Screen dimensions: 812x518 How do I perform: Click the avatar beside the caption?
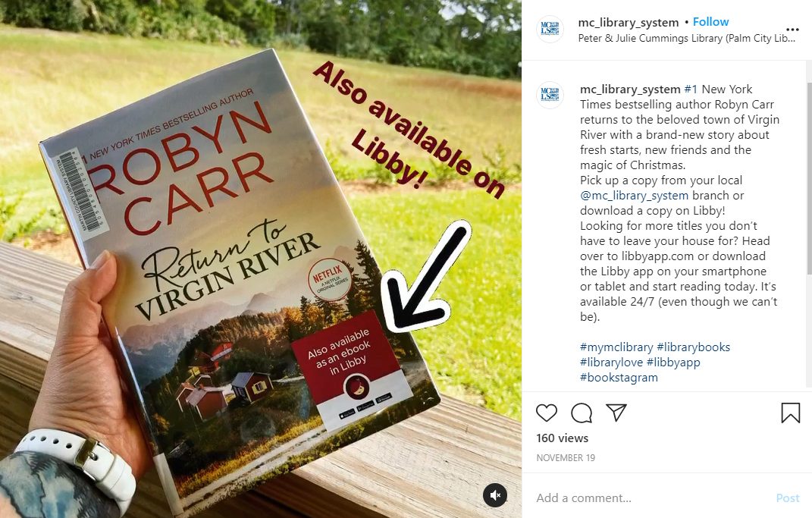550,95
